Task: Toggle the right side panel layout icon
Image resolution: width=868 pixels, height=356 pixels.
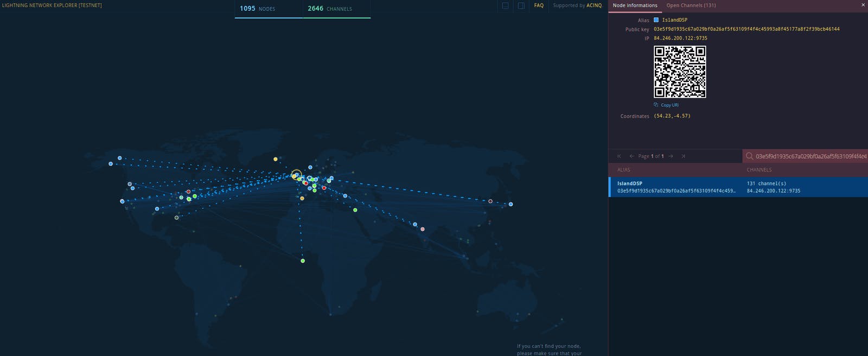Action: pos(521,6)
